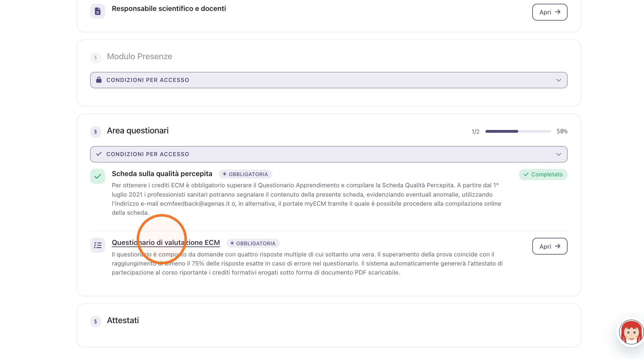Follow the Questionario di valutazione ECM link
The image size is (644, 359).
[166, 242]
